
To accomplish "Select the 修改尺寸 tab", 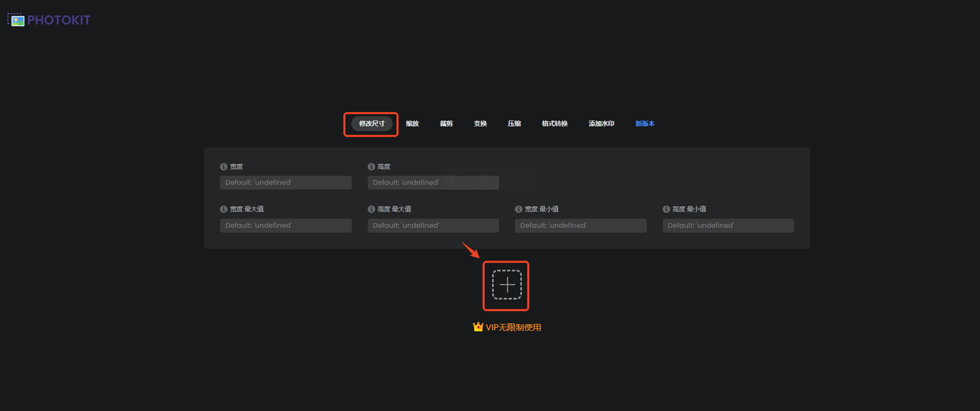I will [x=372, y=124].
